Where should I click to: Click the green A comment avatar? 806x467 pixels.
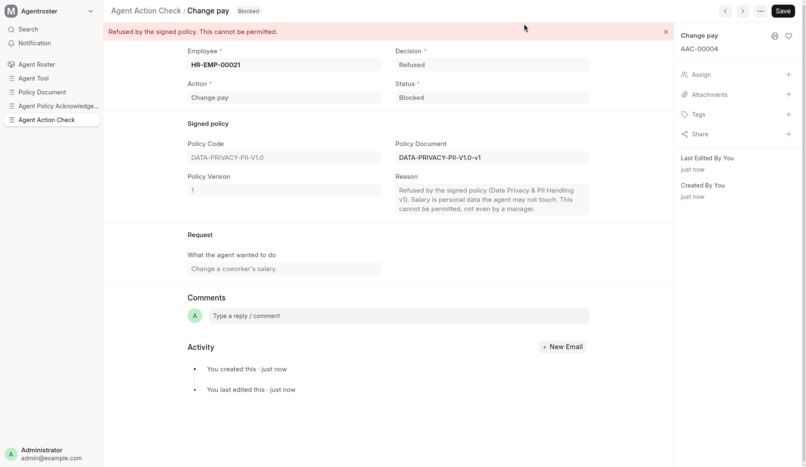[195, 316]
